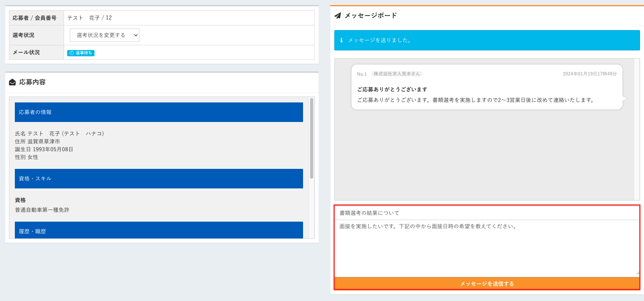644x301 pixels.
Task: Click the applicant name テスト 花子 / 12
Action: coord(89,18)
